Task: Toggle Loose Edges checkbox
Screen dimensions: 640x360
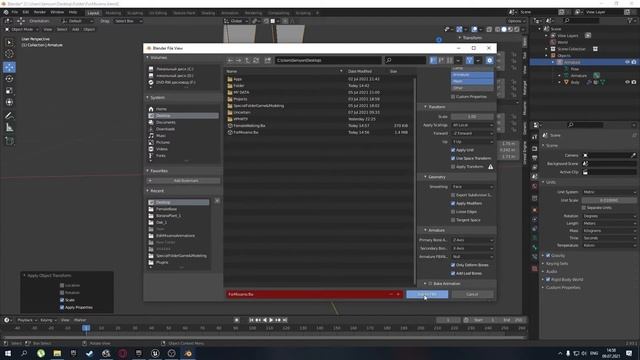Action: (x=453, y=212)
